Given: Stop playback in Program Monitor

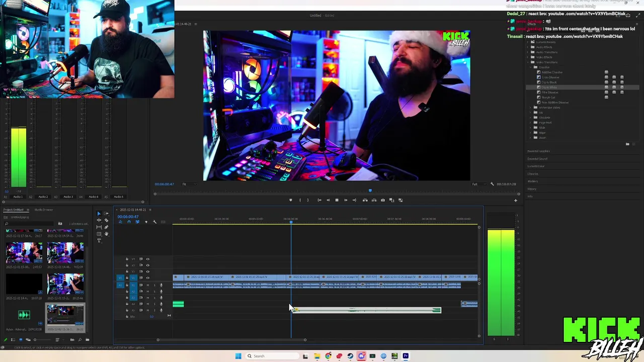Looking at the screenshot, I should click(337, 200).
